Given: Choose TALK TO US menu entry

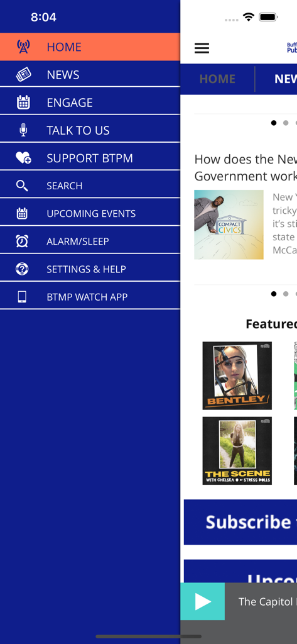Looking at the screenshot, I should tap(90, 130).
